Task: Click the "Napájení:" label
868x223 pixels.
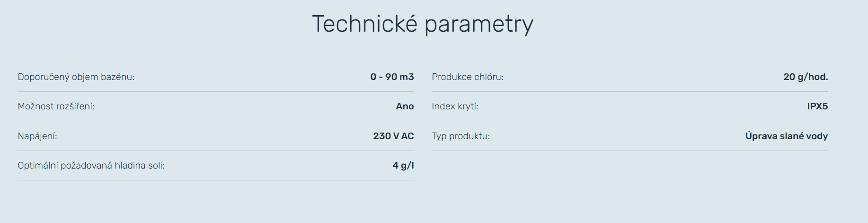Action: click(37, 136)
